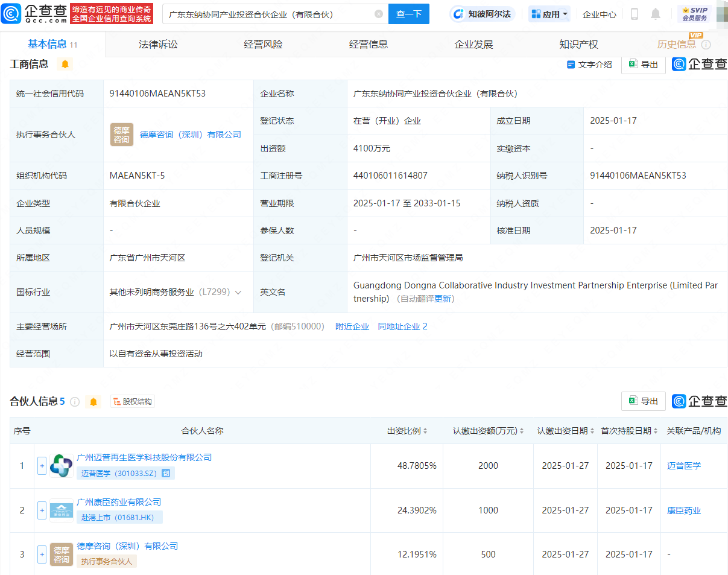Click the 登记状态 value 在营（开业）企业
The width and height of the screenshot is (728, 575).
(x=387, y=121)
